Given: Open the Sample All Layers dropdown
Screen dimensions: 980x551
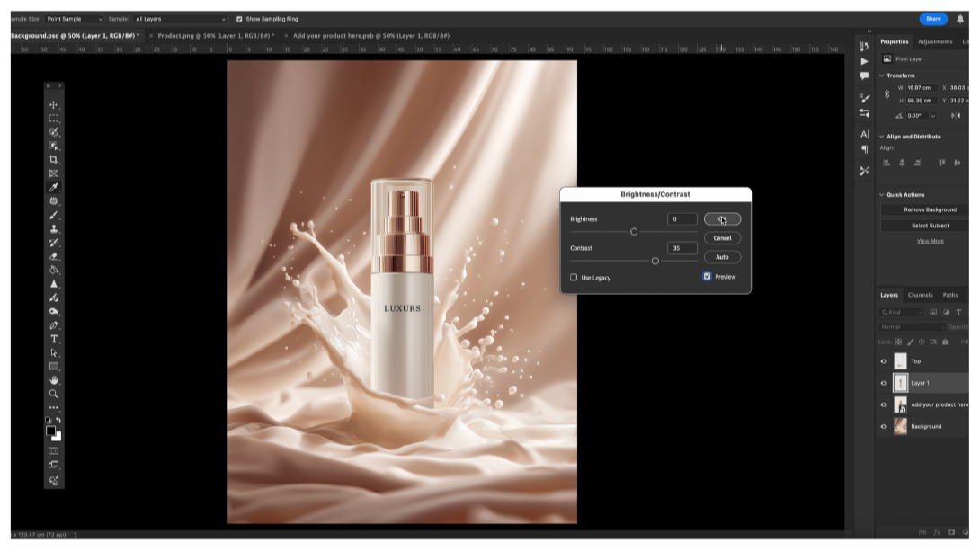Looking at the screenshot, I should coord(180,19).
